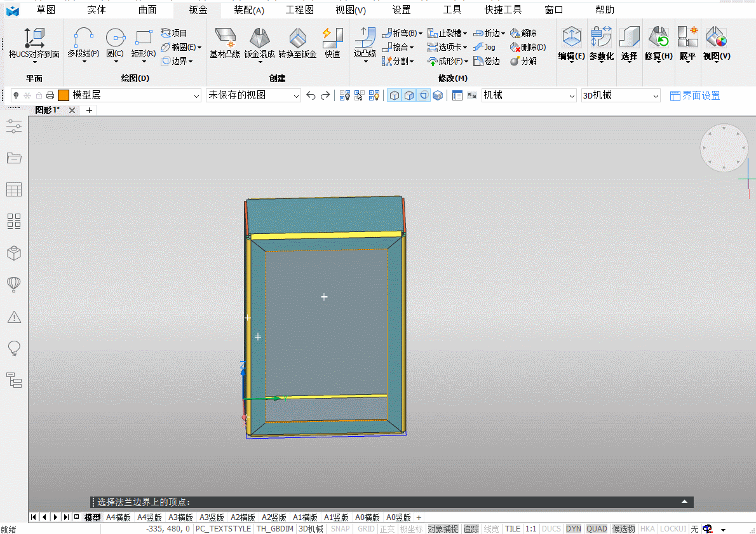Screen dimensions: 756x534
Task: Create a Base Flange (基材凸缘)
Action: pyautogui.click(x=225, y=43)
